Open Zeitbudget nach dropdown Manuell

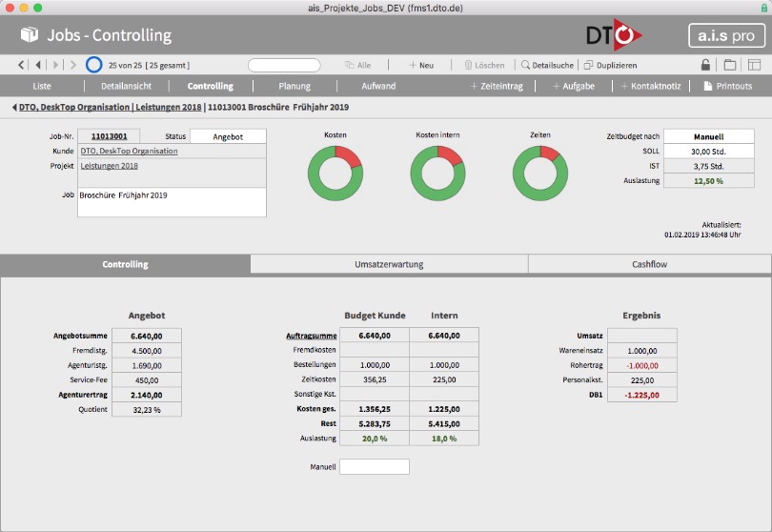pyautogui.click(x=709, y=136)
